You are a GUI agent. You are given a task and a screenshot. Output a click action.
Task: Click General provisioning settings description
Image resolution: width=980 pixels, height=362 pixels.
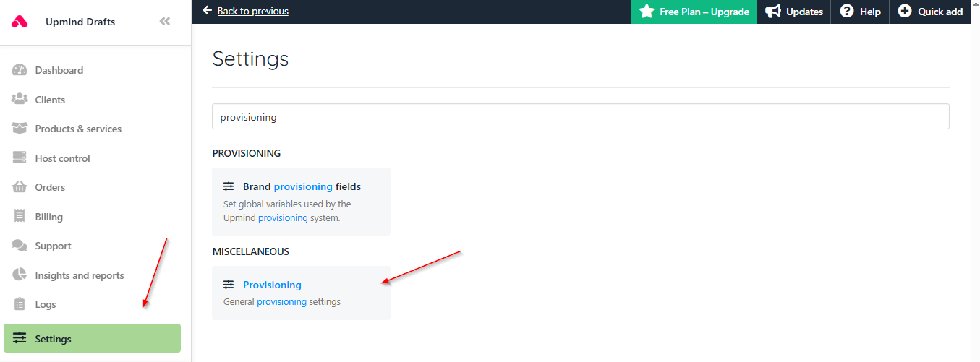click(281, 301)
